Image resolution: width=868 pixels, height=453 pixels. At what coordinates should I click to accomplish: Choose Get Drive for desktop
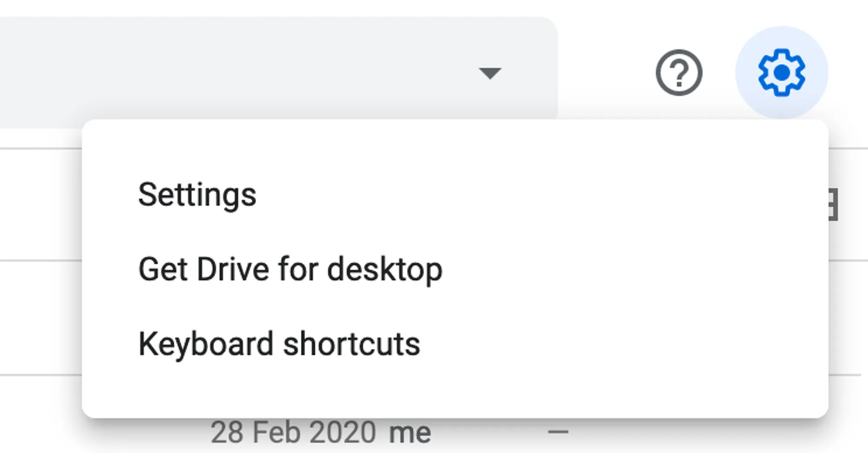[290, 269]
